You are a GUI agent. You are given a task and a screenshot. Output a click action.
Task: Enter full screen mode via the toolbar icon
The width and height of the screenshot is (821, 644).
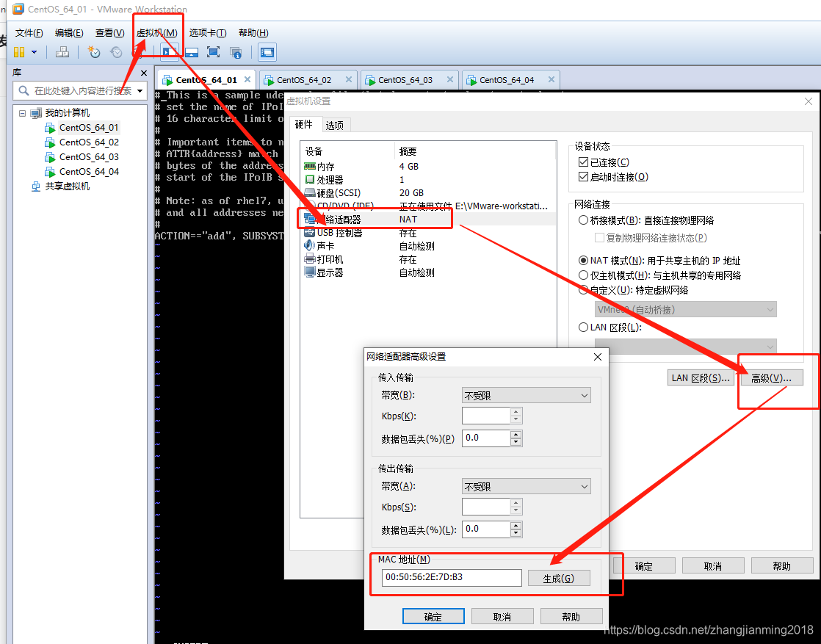[x=213, y=52]
